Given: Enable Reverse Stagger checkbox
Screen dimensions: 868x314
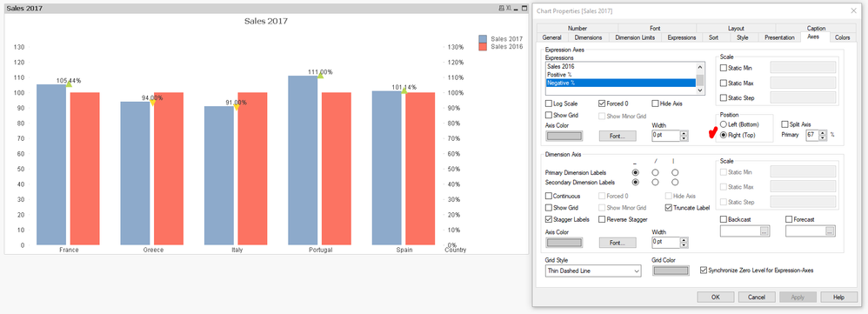Looking at the screenshot, I should pyautogui.click(x=602, y=219).
